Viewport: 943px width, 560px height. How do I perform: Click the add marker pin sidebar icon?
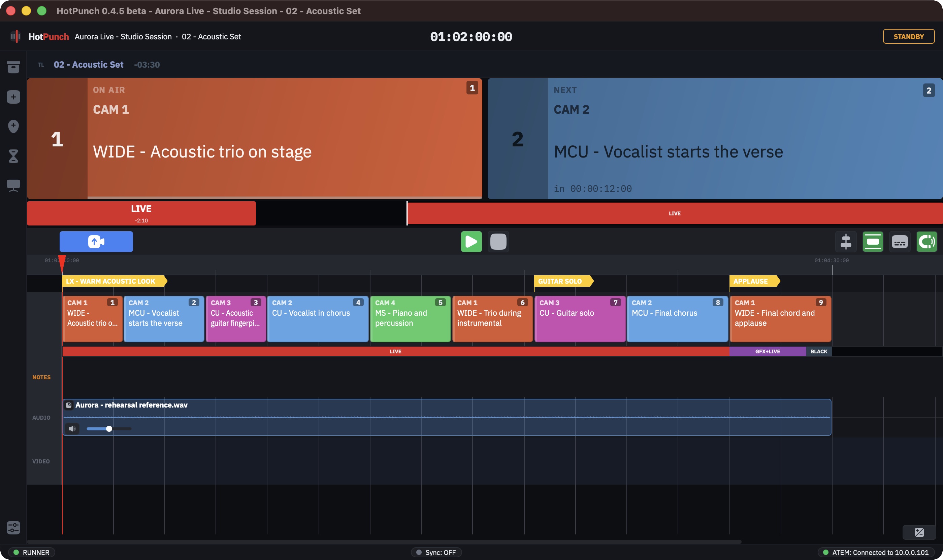click(x=13, y=126)
